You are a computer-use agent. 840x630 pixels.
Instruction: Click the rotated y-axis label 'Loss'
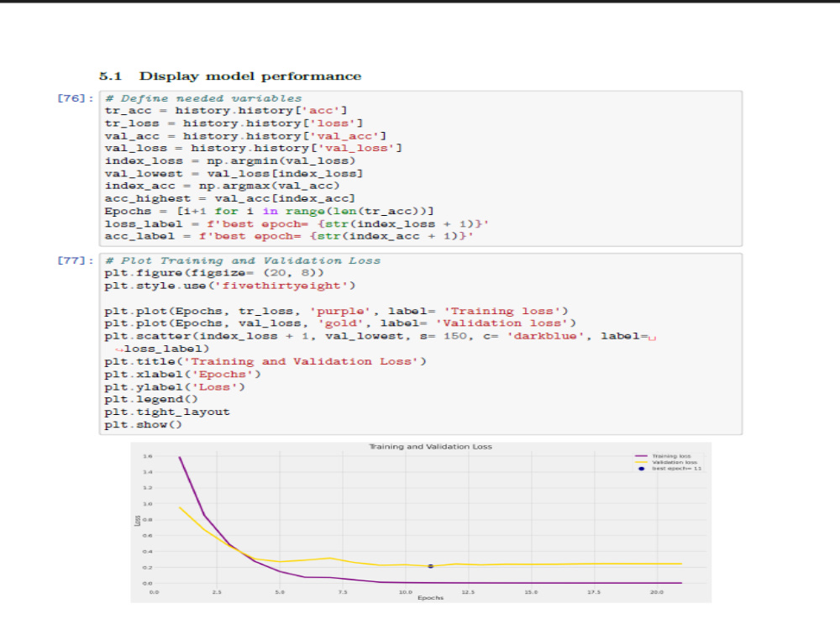click(x=137, y=521)
